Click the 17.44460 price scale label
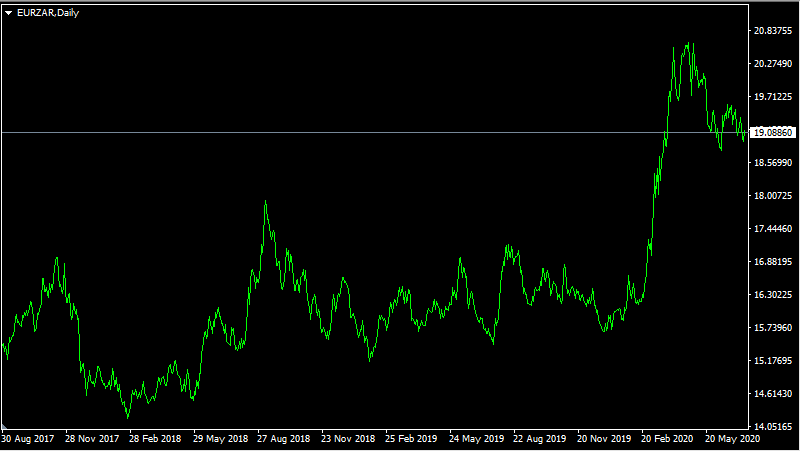The image size is (801, 451). click(x=773, y=229)
